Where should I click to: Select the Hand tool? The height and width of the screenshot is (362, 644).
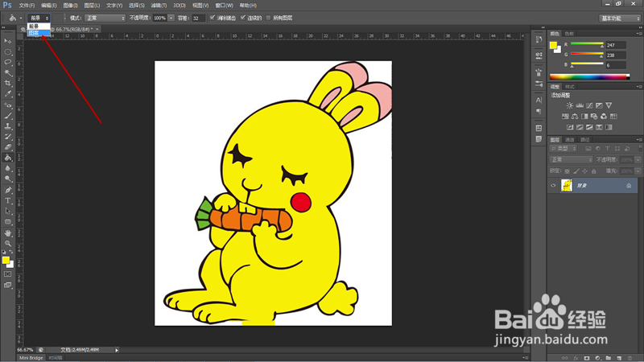tap(8, 233)
